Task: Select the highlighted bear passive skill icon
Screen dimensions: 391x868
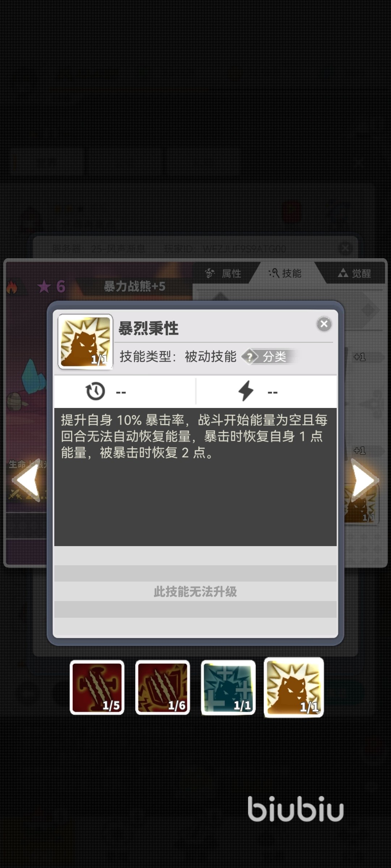Action: (294, 687)
